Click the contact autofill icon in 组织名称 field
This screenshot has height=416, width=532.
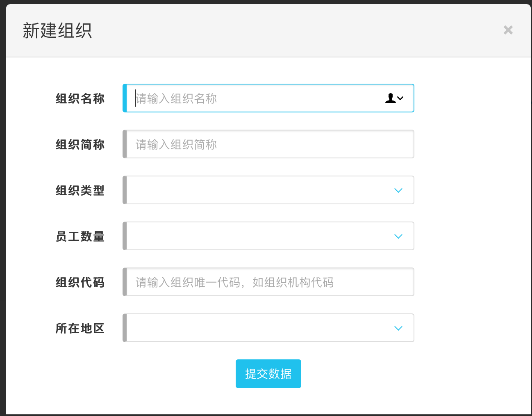click(x=394, y=98)
